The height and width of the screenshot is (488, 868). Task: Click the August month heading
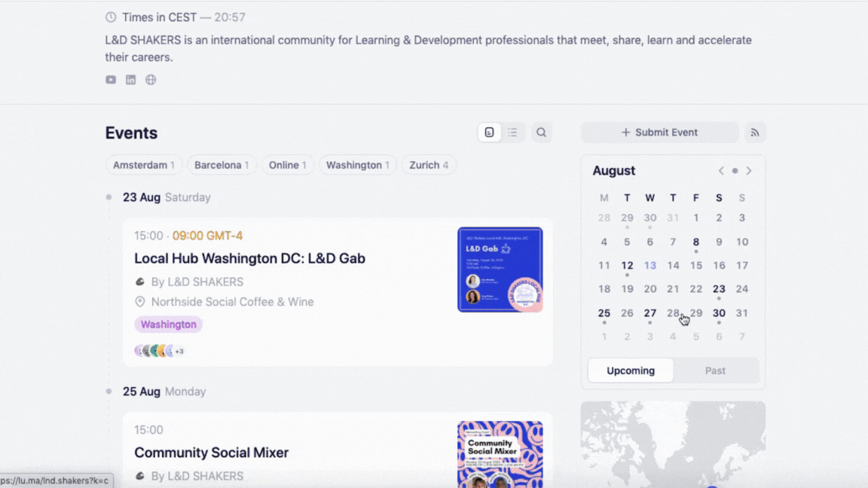tap(614, 171)
